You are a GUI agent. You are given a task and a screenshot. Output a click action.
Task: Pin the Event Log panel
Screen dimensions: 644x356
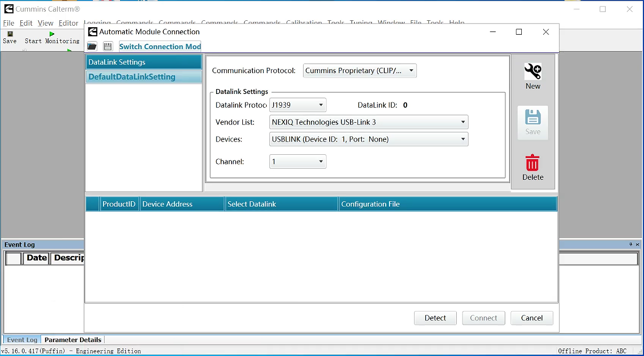click(x=630, y=244)
